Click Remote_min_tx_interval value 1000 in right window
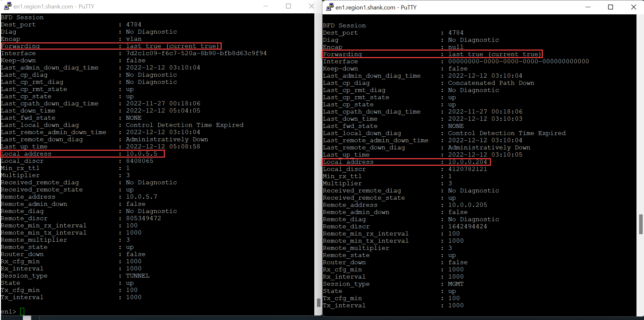The height and width of the screenshot is (320, 644). pos(456,241)
